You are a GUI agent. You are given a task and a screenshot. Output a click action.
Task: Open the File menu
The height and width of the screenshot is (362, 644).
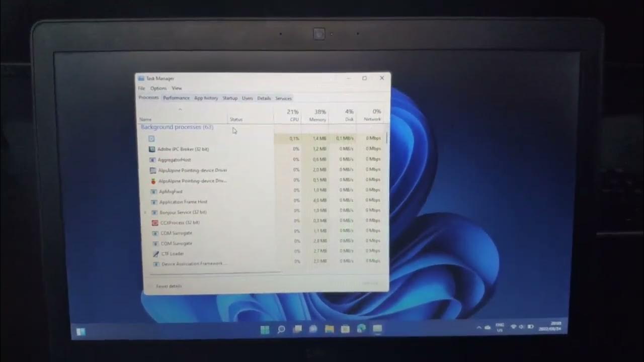tap(142, 88)
